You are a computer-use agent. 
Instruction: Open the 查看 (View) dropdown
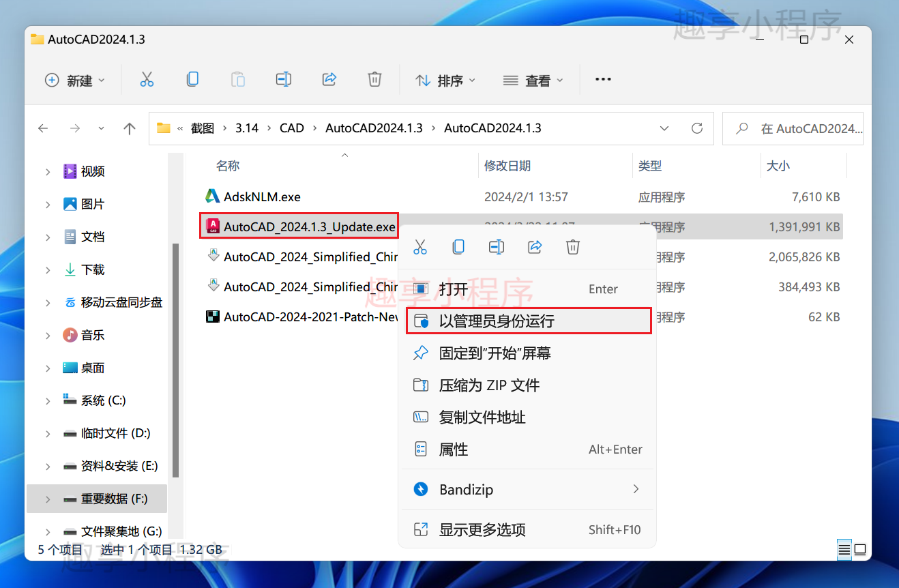533,80
